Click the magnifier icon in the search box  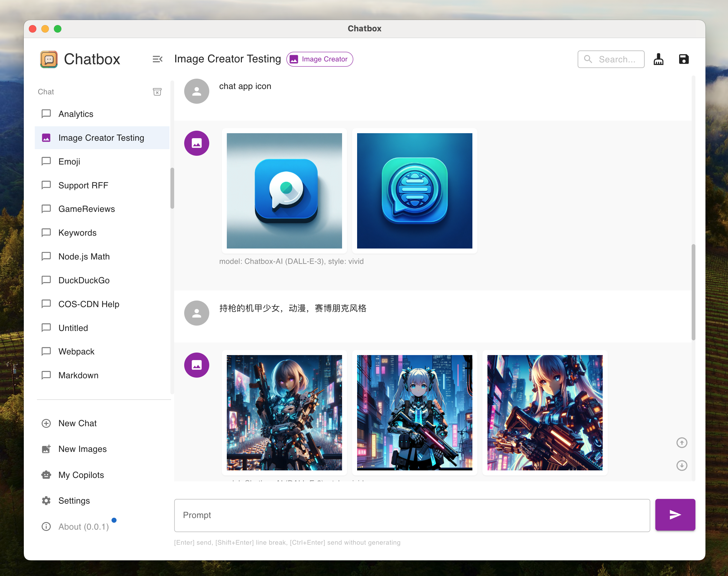click(x=588, y=59)
